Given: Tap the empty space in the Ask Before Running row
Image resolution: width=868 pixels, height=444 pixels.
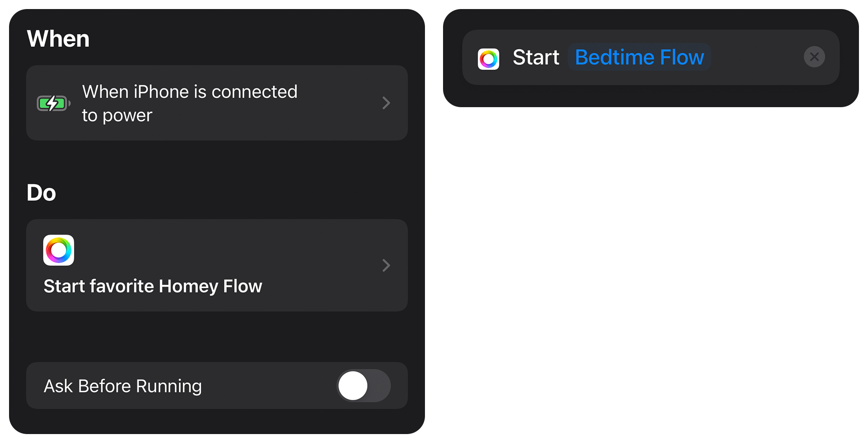Looking at the screenshot, I should coord(269,386).
